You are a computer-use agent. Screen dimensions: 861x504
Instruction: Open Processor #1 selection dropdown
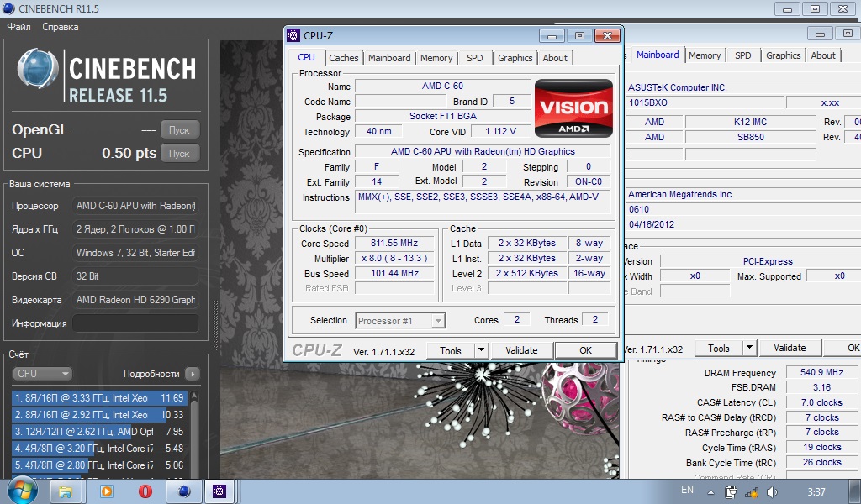click(400, 321)
